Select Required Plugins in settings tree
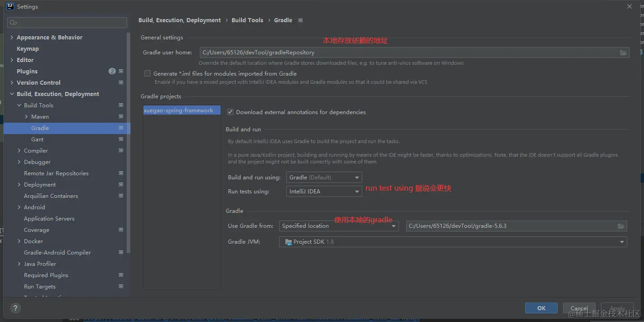 coord(46,275)
